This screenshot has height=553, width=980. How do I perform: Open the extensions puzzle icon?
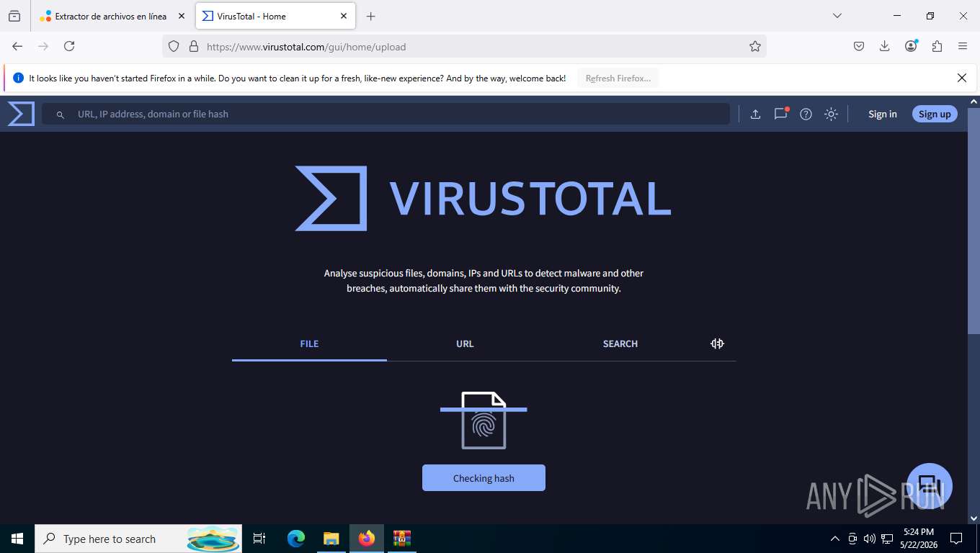[x=937, y=46]
